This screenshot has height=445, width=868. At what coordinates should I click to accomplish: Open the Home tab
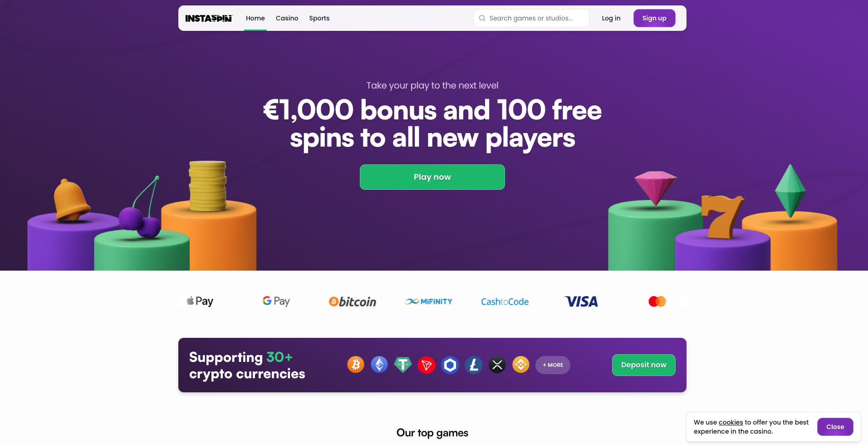(x=255, y=18)
